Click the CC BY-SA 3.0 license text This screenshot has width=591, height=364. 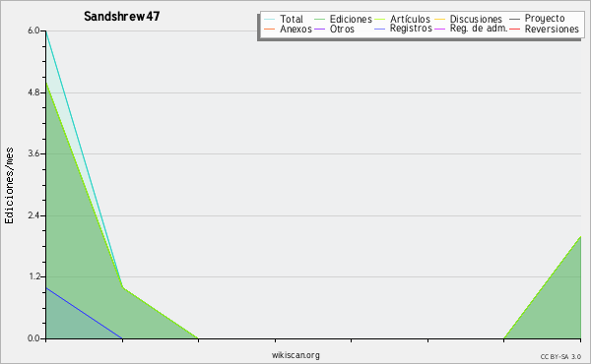[560, 356]
